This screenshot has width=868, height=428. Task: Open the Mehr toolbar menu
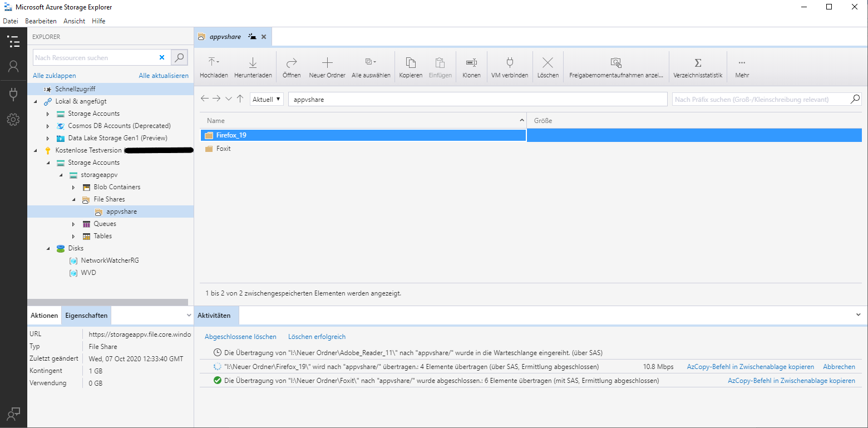pyautogui.click(x=742, y=67)
